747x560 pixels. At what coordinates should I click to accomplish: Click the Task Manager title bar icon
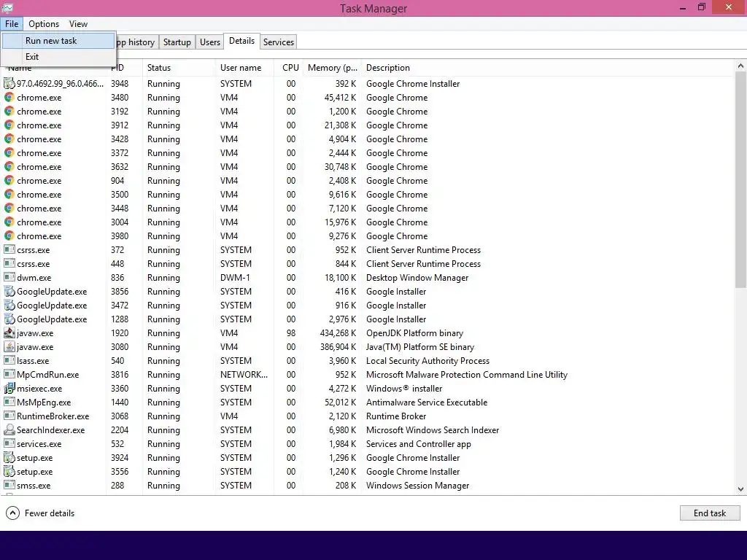[7, 7]
